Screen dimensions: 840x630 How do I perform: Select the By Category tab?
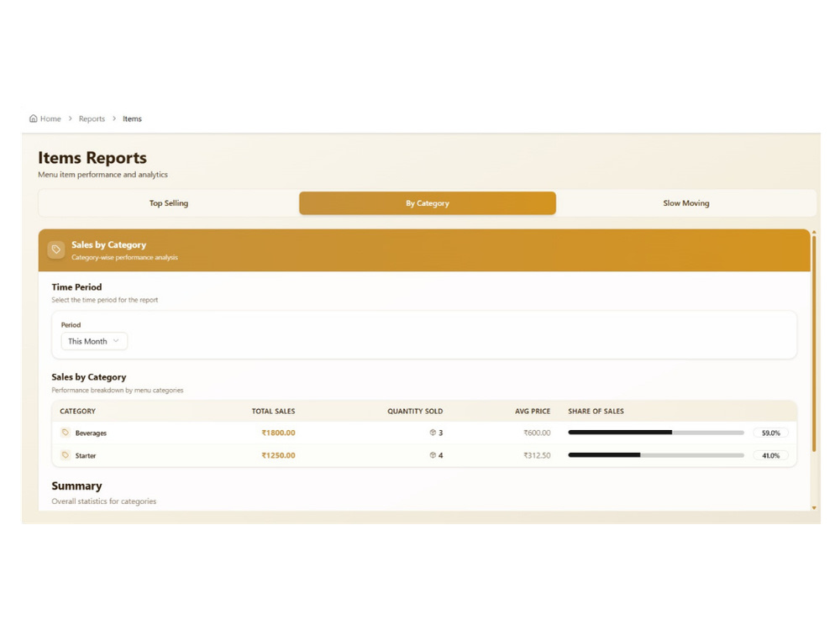[428, 203]
